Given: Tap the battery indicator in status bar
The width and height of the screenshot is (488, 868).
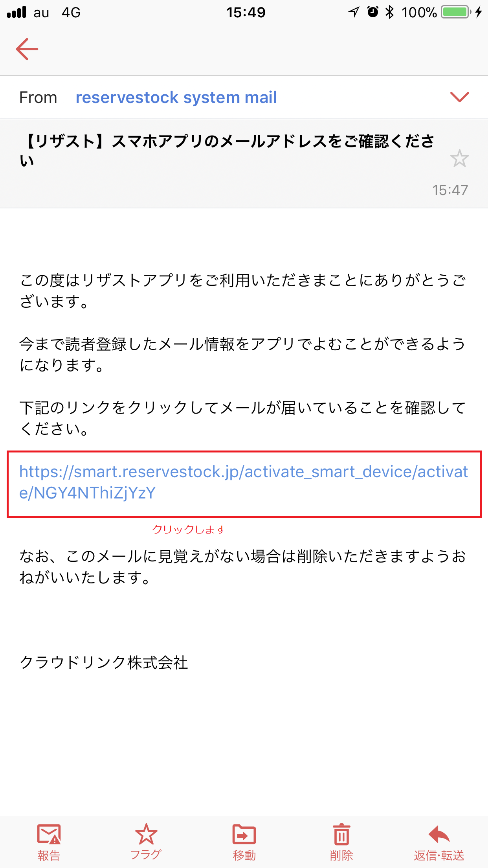Looking at the screenshot, I should [x=456, y=12].
